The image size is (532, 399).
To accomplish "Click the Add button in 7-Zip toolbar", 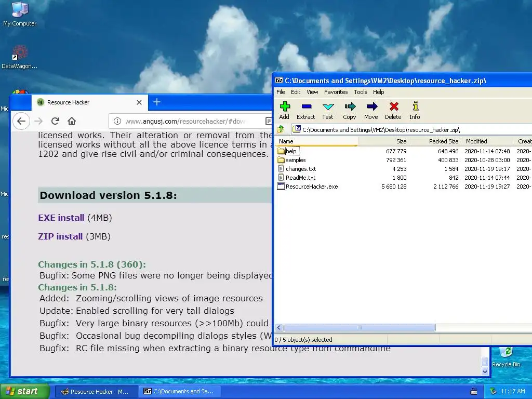I will (x=284, y=110).
